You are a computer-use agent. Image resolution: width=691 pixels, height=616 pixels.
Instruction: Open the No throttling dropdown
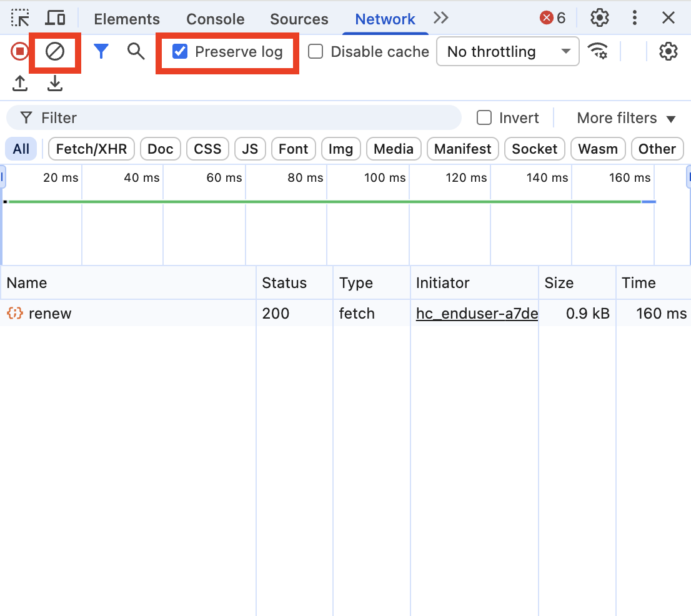(x=508, y=52)
